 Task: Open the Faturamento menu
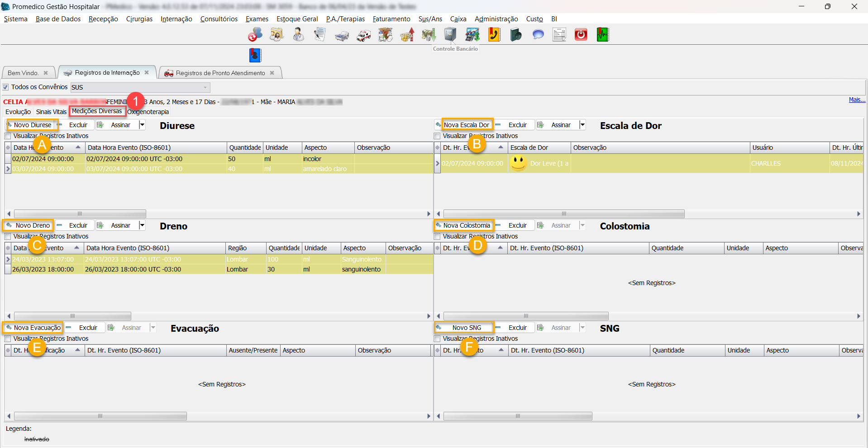coord(391,19)
